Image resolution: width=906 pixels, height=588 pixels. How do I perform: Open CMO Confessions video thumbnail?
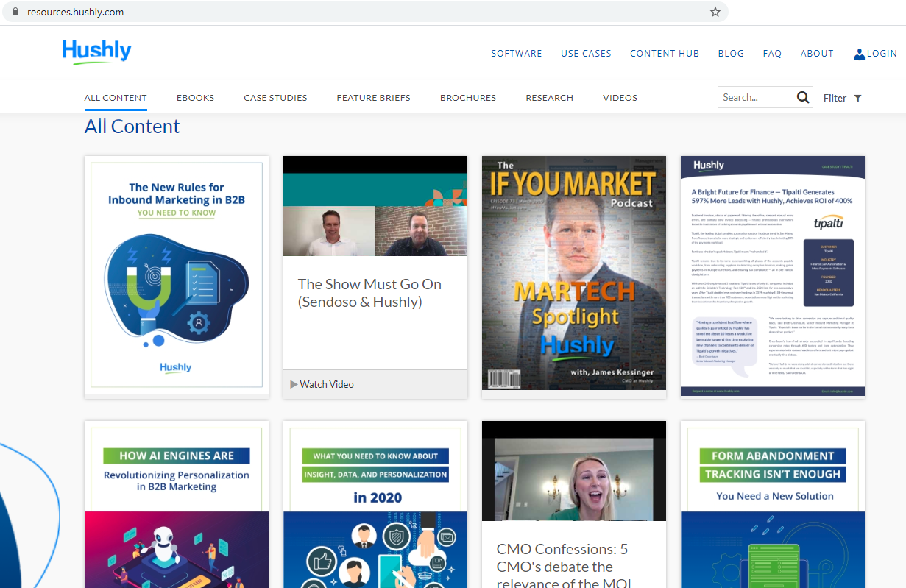[x=574, y=471]
